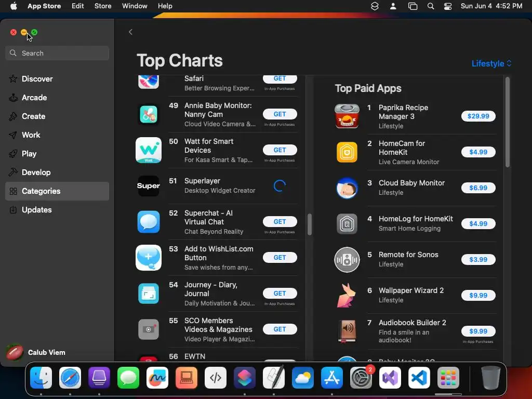The height and width of the screenshot is (399, 532).
Task: Click the Top Paid Apps scrollbar
Action: click(508, 122)
